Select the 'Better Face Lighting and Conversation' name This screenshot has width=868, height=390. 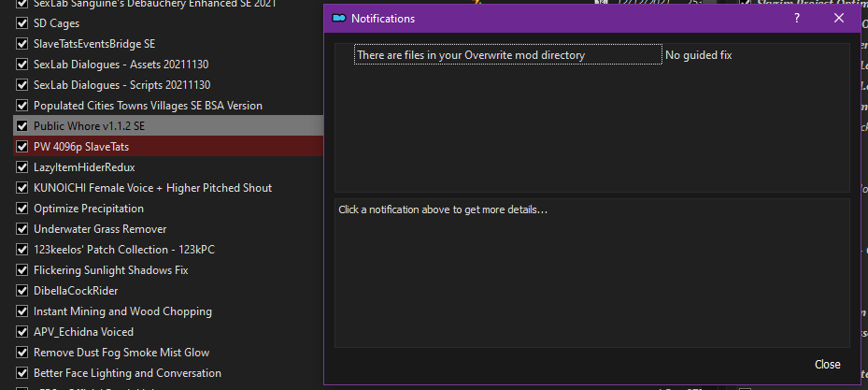pyautogui.click(x=127, y=373)
